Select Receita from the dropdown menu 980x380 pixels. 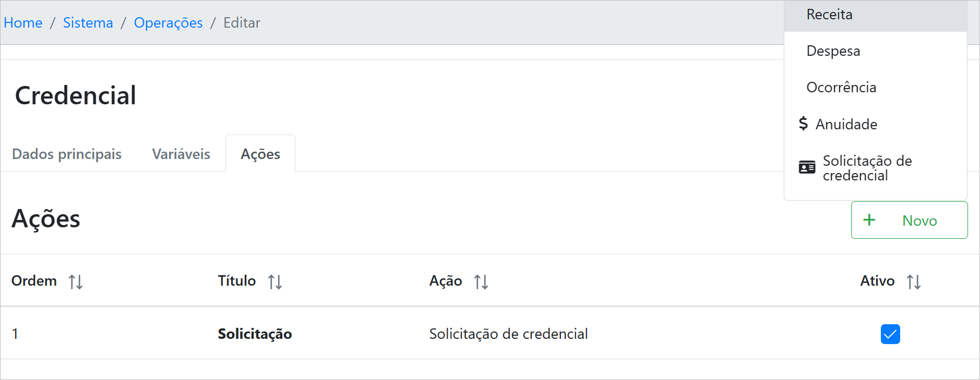coord(829,15)
